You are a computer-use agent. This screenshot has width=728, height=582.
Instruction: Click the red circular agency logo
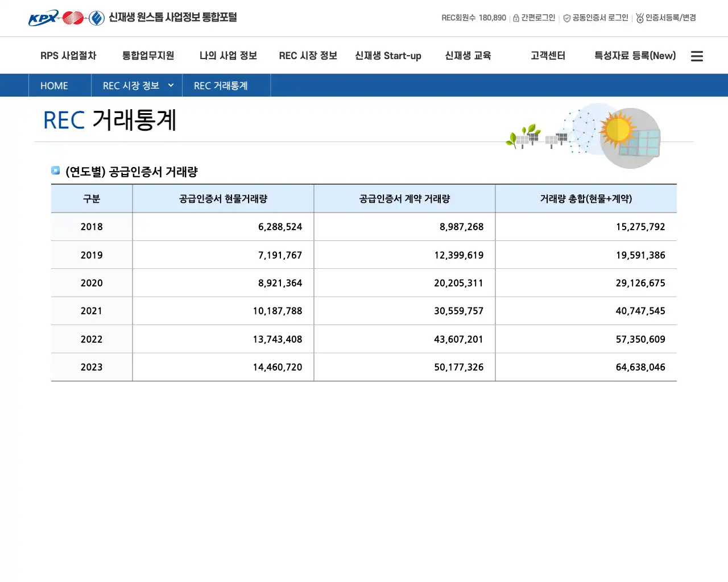click(x=73, y=18)
